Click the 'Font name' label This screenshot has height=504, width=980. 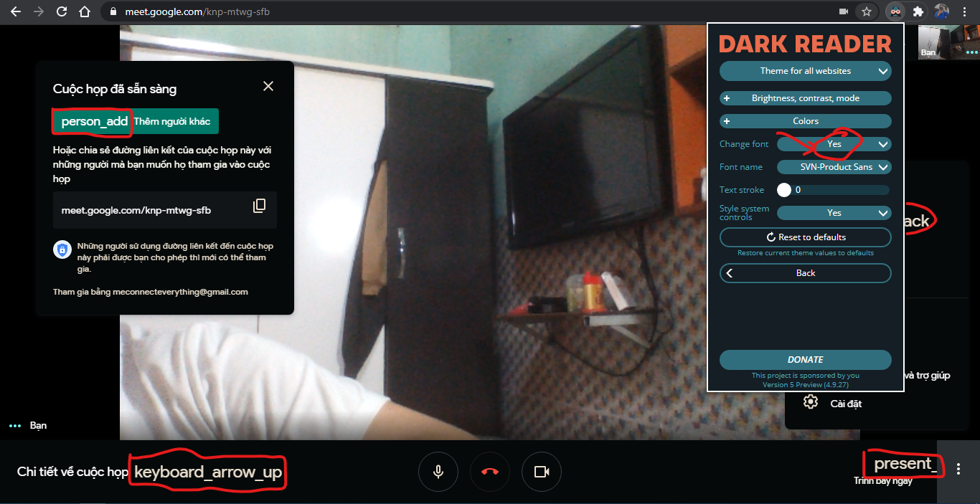point(741,167)
